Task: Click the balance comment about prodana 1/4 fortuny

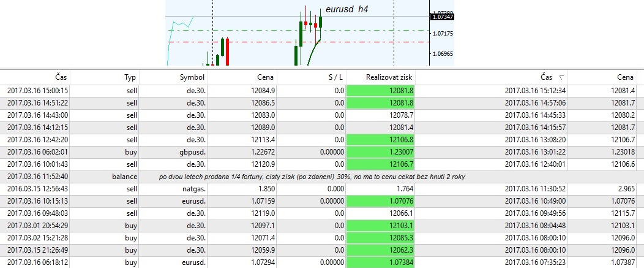Action: (x=312, y=177)
